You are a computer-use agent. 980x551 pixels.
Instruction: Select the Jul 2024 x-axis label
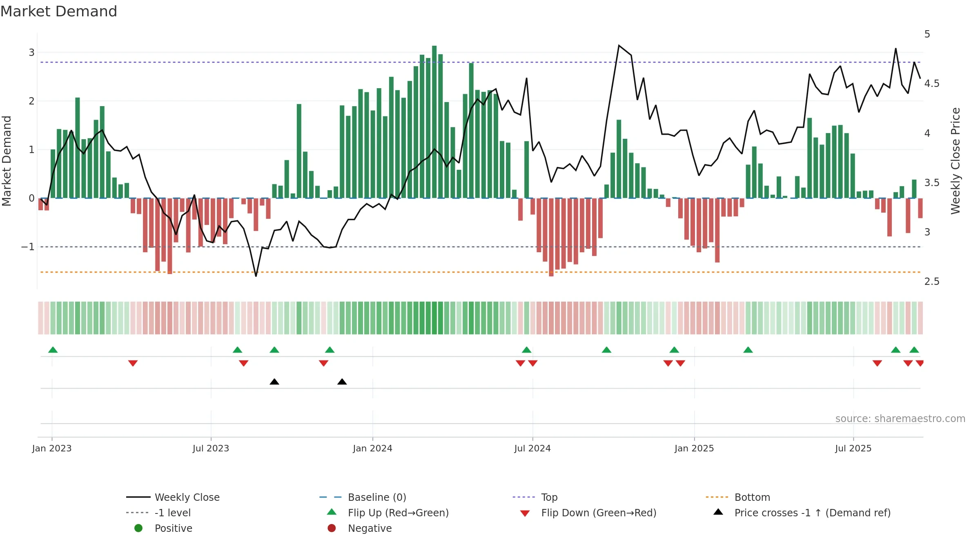(x=532, y=448)
